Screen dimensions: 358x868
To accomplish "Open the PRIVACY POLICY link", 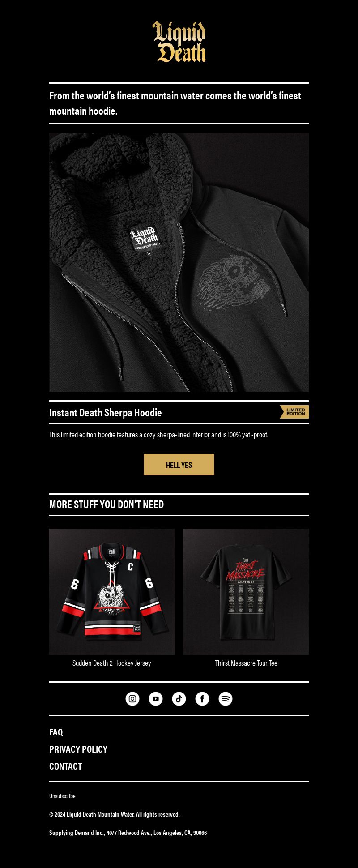I will (78, 749).
